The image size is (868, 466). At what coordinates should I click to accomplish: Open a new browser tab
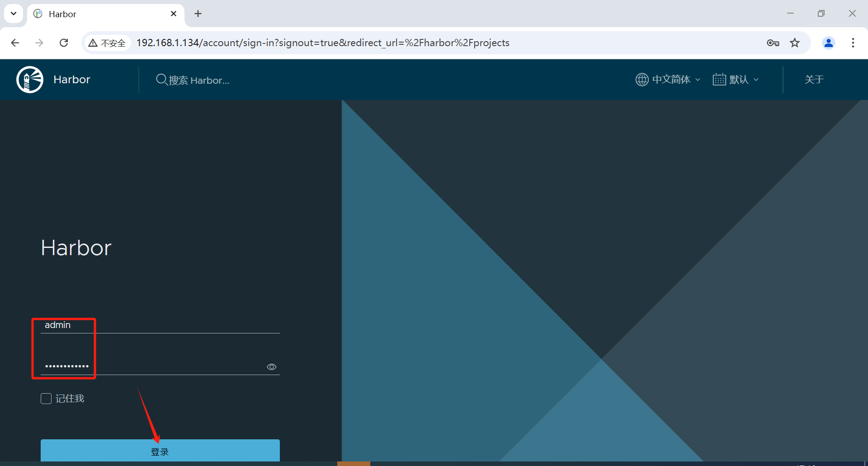pos(198,14)
